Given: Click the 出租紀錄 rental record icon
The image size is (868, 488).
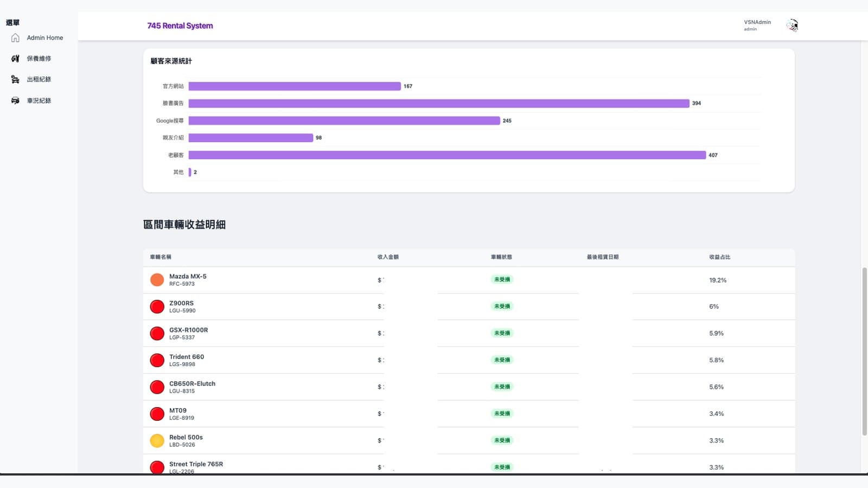Looking at the screenshot, I should click(x=15, y=80).
